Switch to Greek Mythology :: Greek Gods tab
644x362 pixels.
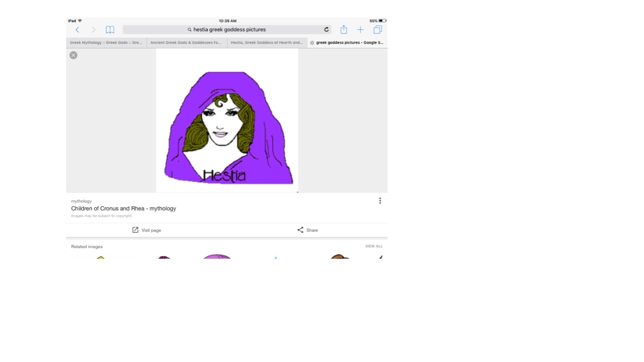point(106,43)
